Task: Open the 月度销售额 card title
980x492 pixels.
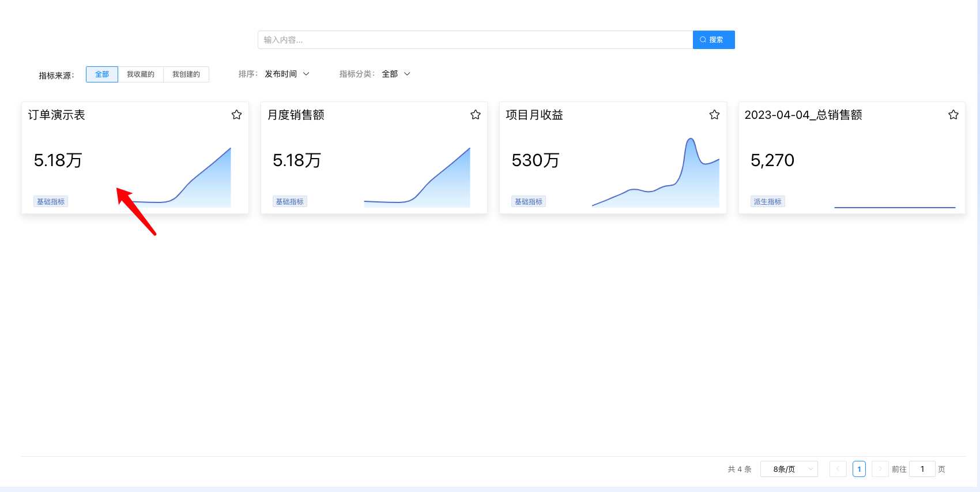Action: pos(296,115)
